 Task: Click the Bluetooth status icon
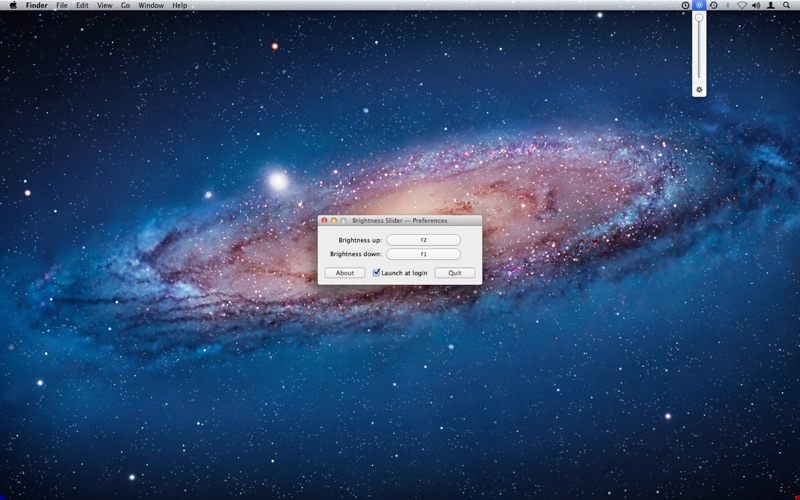[728, 5]
